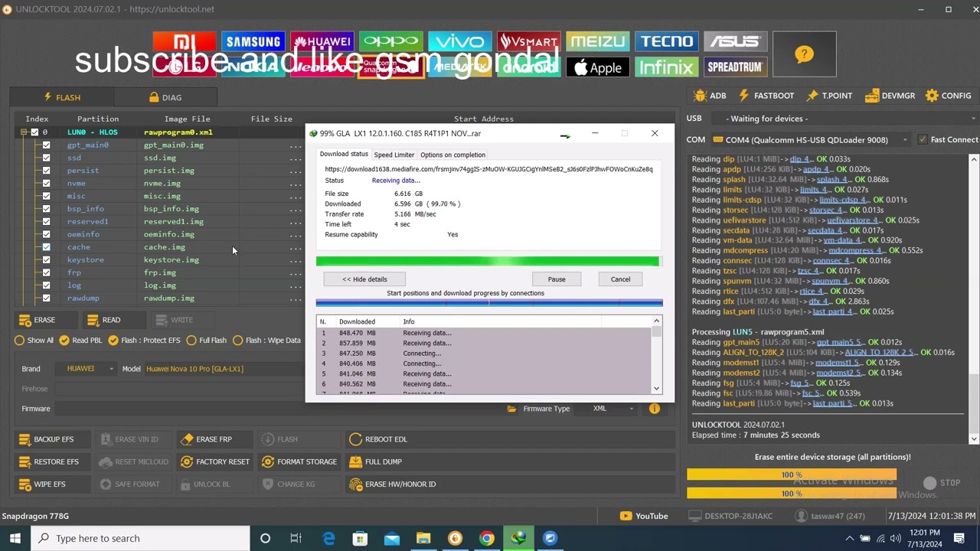The width and height of the screenshot is (980, 551).
Task: Open Windows Start menu
Action: pos(15,539)
